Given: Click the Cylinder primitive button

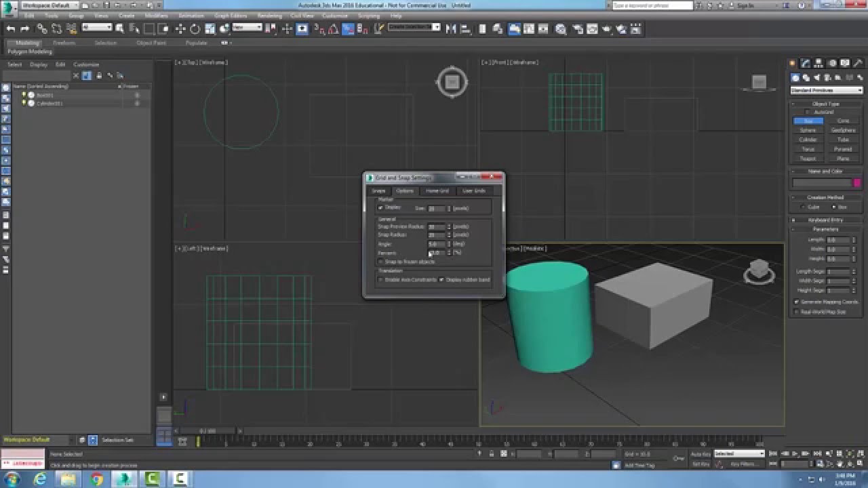Looking at the screenshot, I should coord(808,140).
